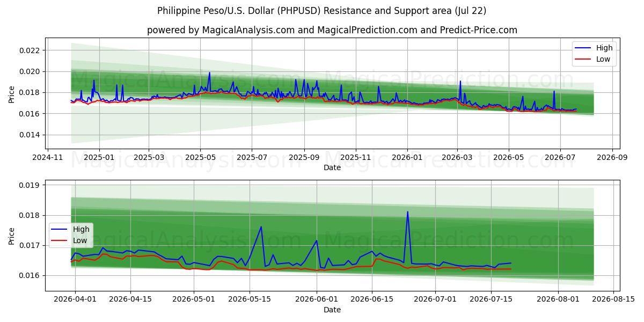Image resolution: width=644 pixels, height=322 pixels.
Task: Click the 2026-05 x-axis tick label
Action: point(508,158)
